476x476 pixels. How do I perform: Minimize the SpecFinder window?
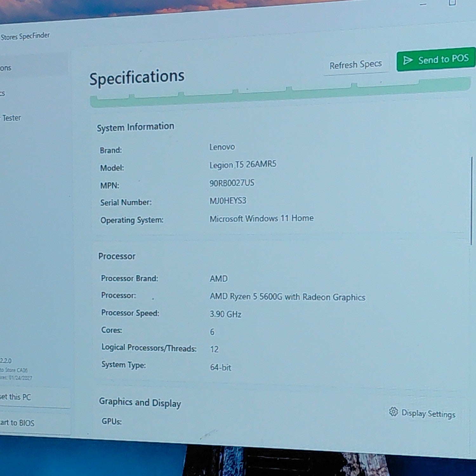423,4
